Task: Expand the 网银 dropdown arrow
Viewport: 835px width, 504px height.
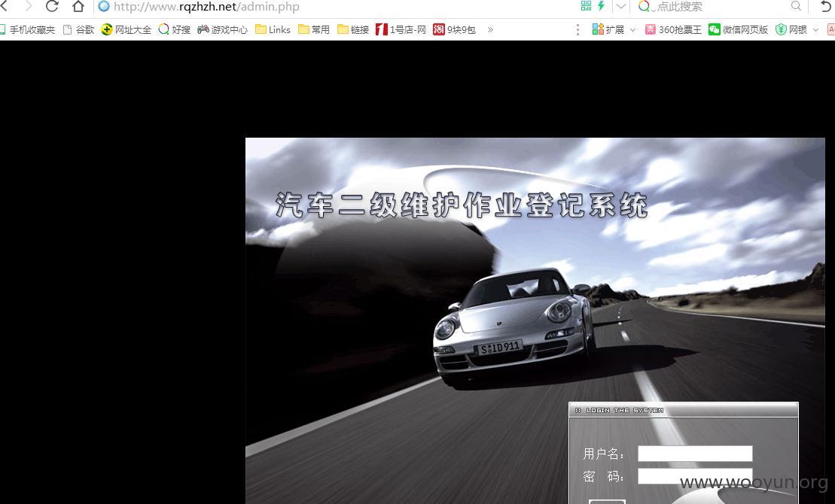Action: (x=815, y=30)
